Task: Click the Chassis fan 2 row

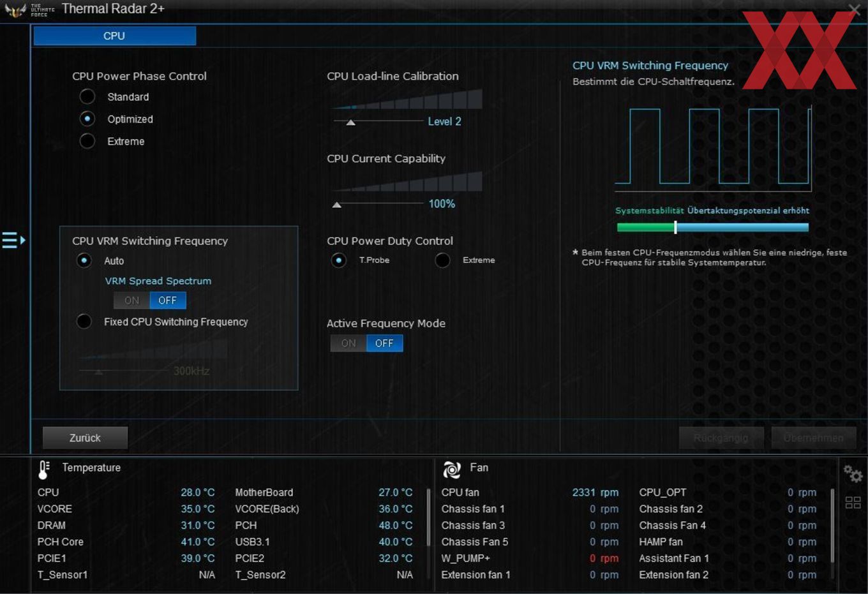Action: 728,509
